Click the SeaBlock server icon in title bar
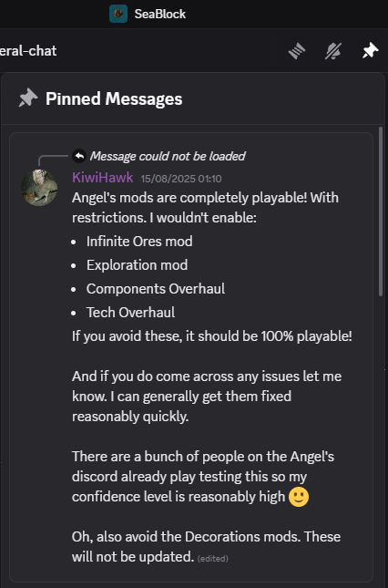 (118, 14)
